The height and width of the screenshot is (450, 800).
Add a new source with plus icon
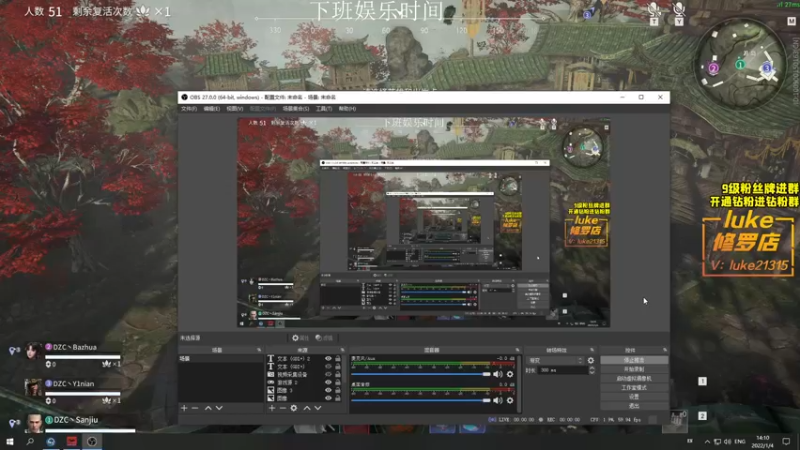pyautogui.click(x=272, y=408)
